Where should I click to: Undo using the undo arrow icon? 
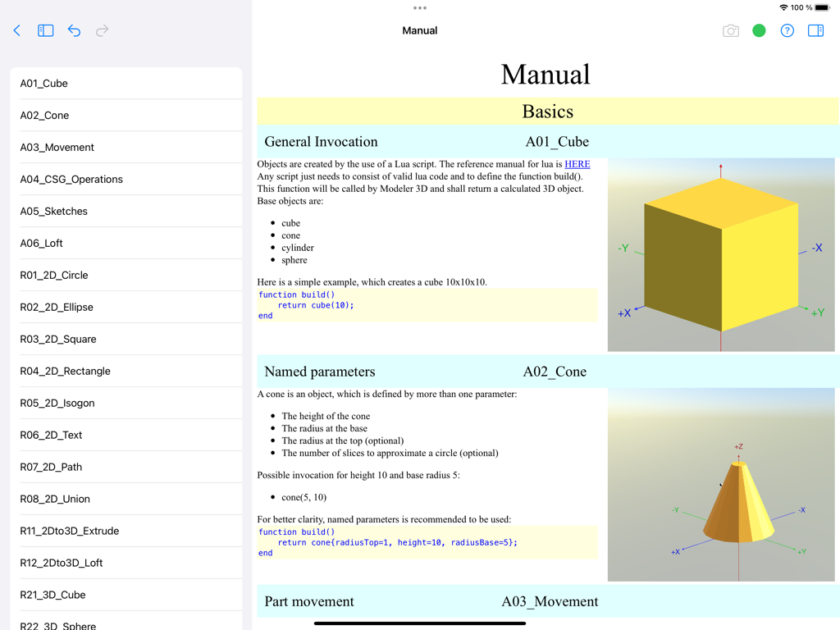74,30
